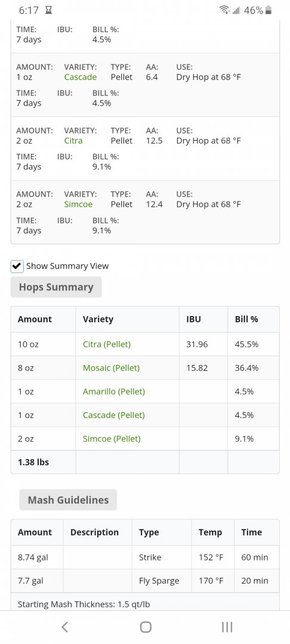This screenshot has width=290, height=644.
Task: Click the Hops Summary section header
Action: 56,287
